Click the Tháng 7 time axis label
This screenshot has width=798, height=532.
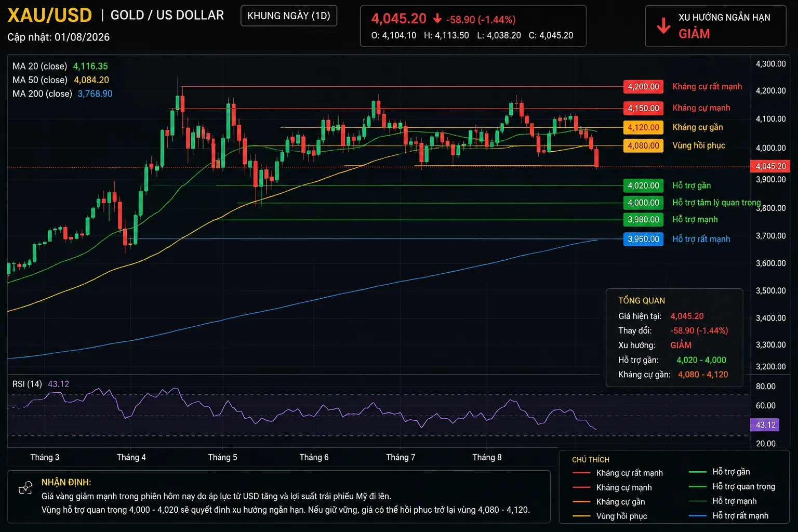pos(401,457)
